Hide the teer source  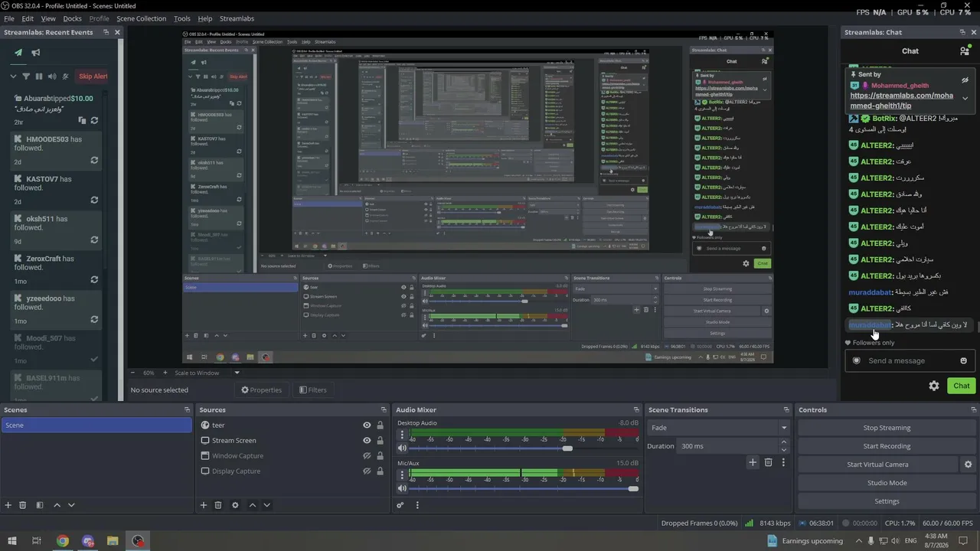pos(367,425)
